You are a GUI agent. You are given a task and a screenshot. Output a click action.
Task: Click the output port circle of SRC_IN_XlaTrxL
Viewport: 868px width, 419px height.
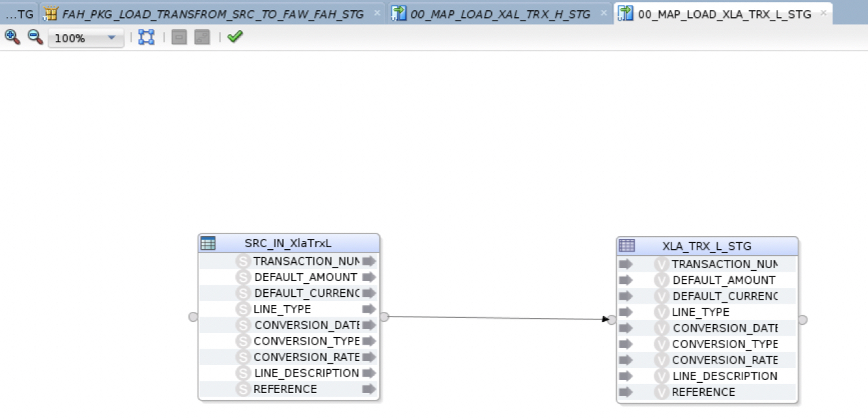click(384, 317)
